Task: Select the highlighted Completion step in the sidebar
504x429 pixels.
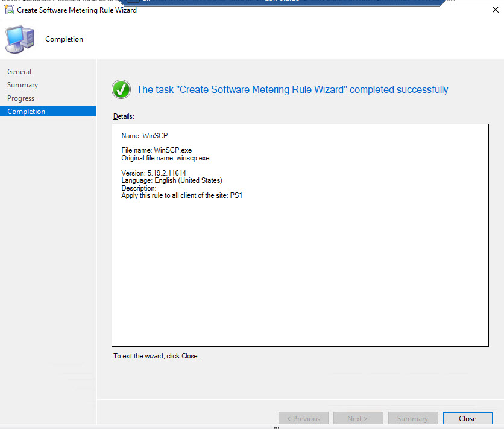Action: click(x=26, y=112)
